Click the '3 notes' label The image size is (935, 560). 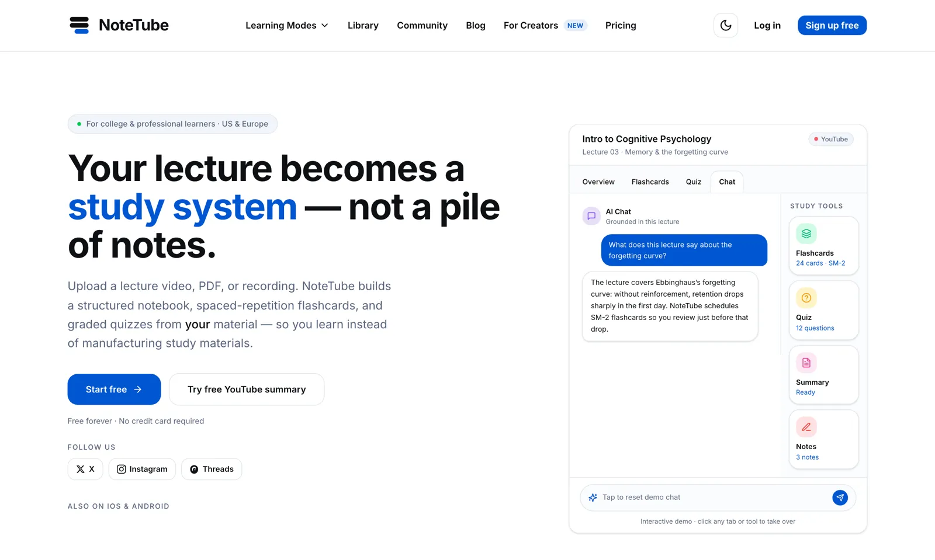(x=807, y=457)
